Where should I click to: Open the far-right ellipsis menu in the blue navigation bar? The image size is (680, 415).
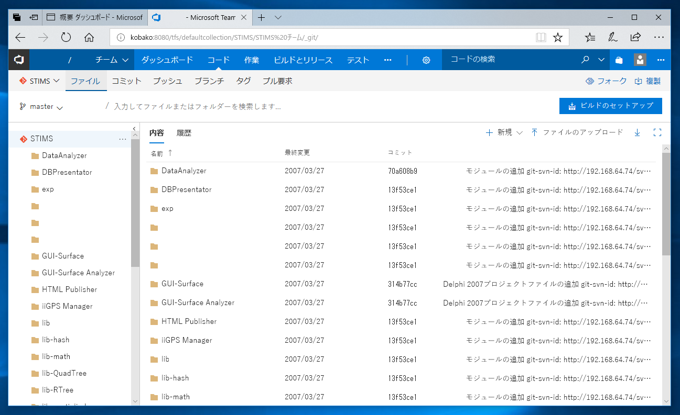click(660, 60)
